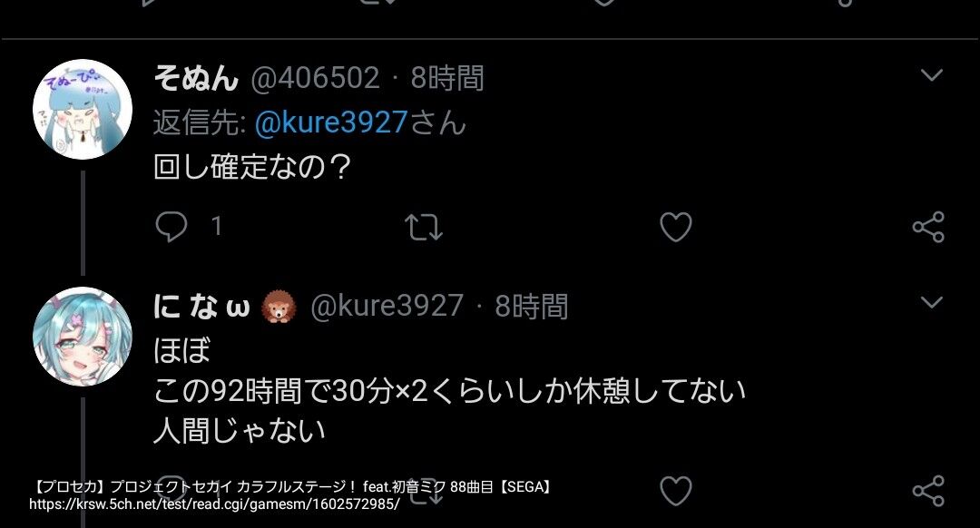Open the krsw.5ch.net thread URL

coord(214,504)
